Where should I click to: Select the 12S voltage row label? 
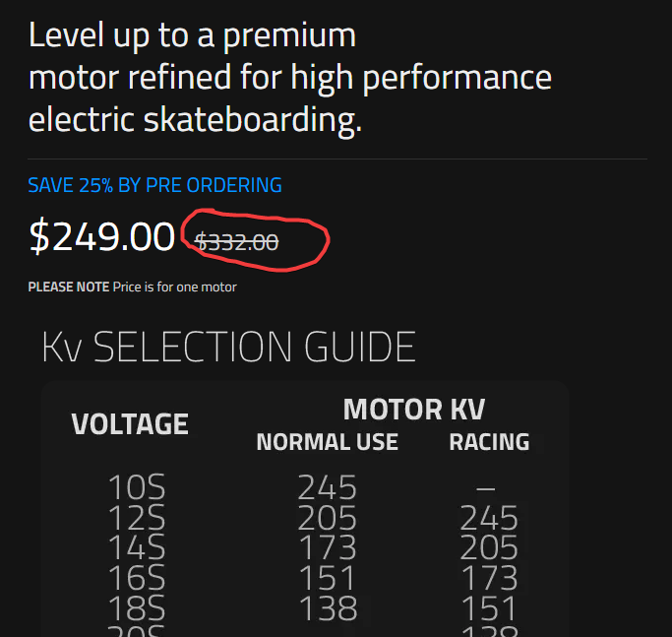pos(137,517)
